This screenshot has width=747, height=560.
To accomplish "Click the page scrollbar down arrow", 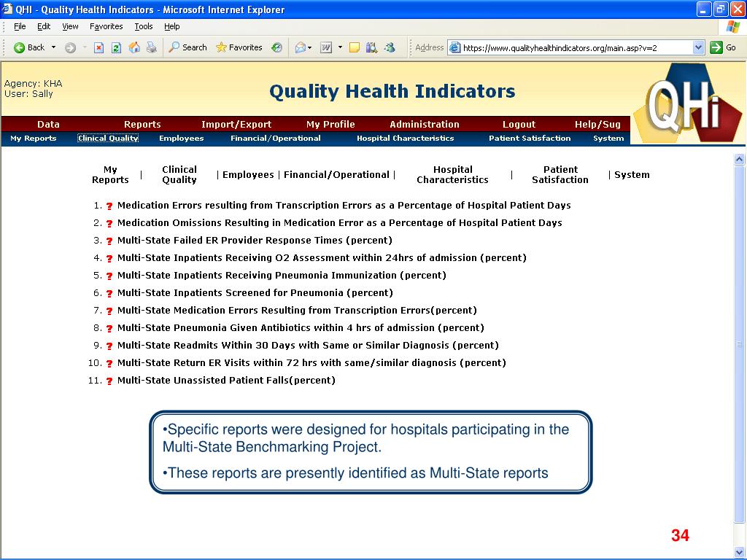I will point(740,551).
